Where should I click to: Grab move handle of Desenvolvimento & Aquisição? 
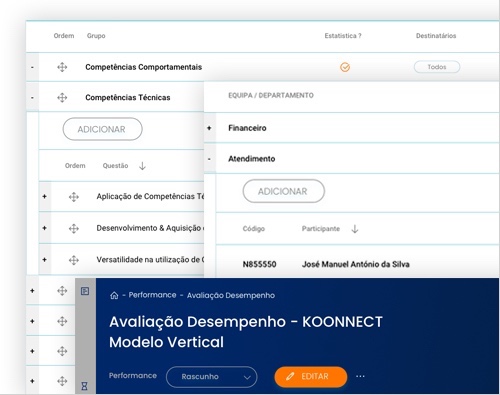point(74,228)
